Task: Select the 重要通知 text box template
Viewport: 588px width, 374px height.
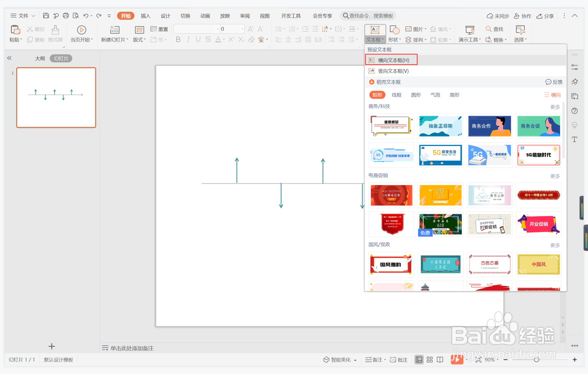Action: 391,126
